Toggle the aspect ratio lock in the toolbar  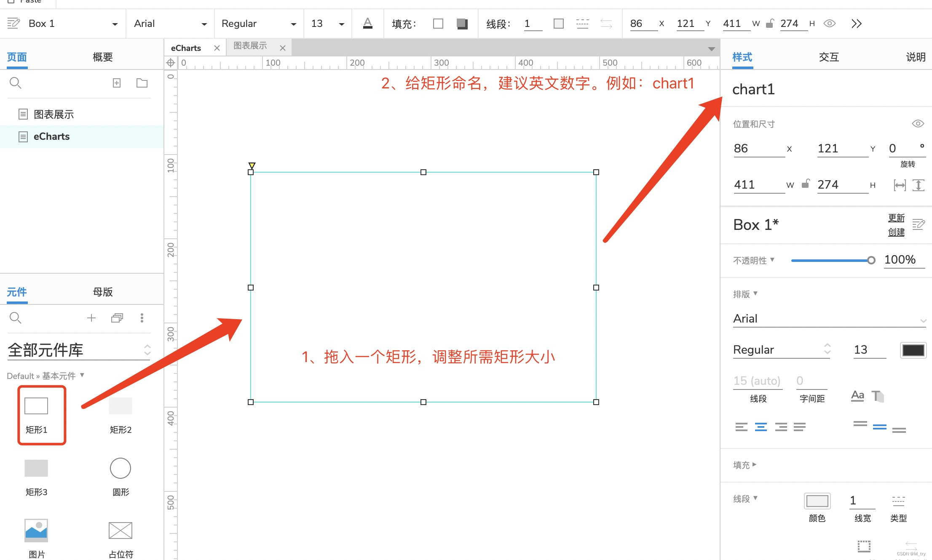770,23
